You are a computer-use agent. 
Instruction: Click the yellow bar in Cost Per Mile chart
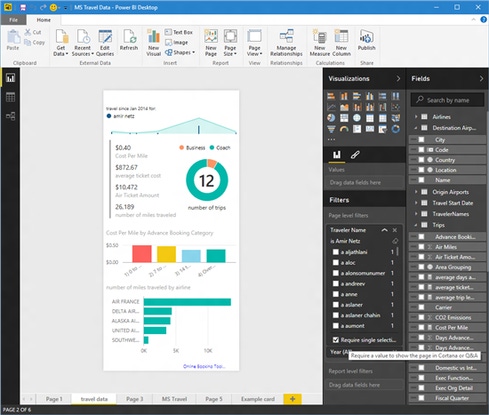pos(166,255)
